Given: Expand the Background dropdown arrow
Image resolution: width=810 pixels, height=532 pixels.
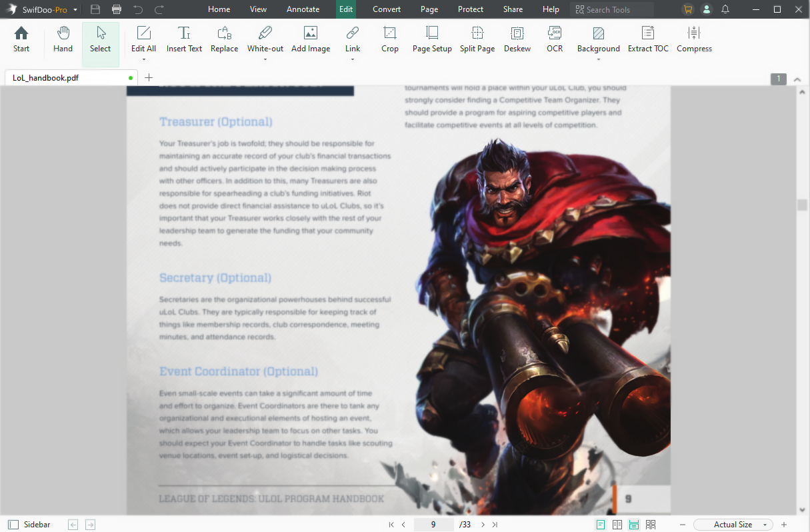Looking at the screenshot, I should click(599, 60).
